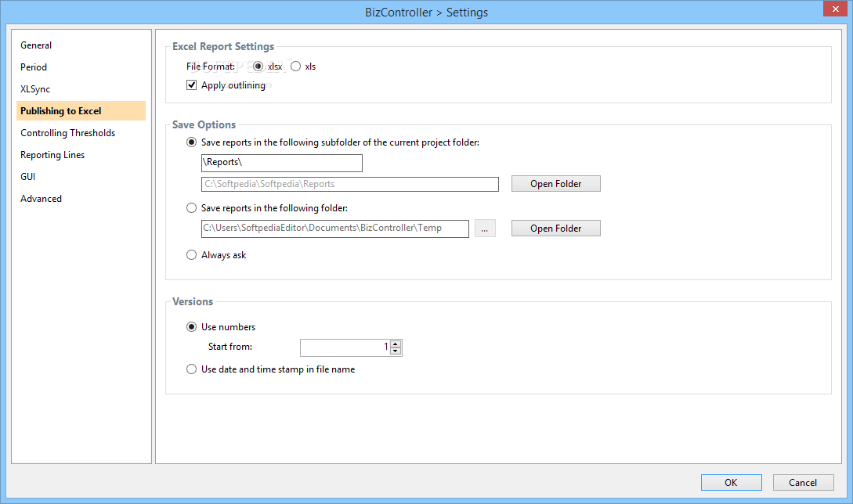Click the \Reports\ subfolder input field
The image size is (853, 504).
[x=282, y=163]
